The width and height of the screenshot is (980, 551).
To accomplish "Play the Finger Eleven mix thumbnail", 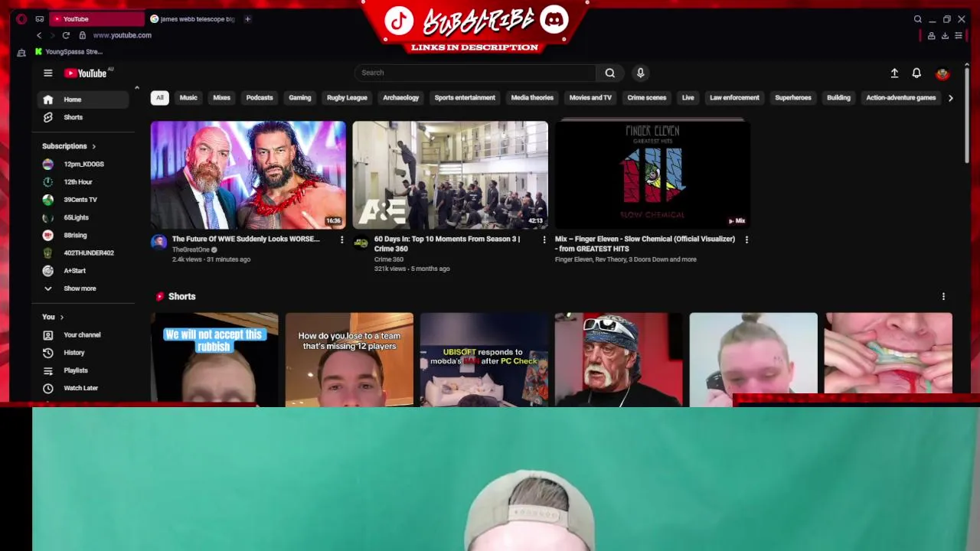I will pyautogui.click(x=652, y=175).
